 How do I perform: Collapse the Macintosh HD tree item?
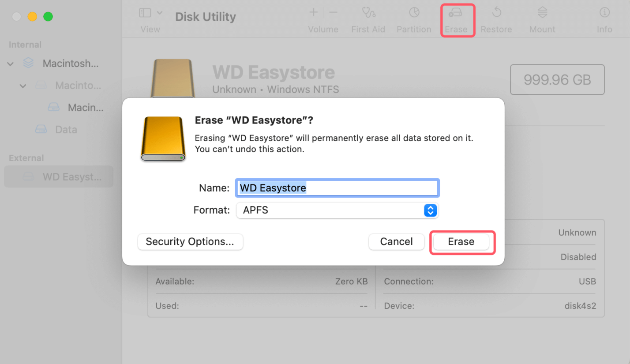10,63
